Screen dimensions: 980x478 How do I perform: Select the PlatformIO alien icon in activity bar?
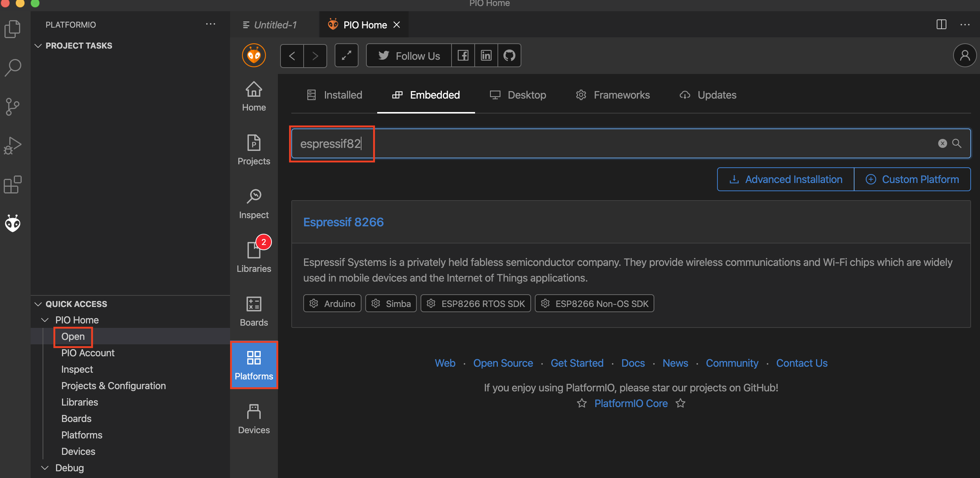click(13, 223)
